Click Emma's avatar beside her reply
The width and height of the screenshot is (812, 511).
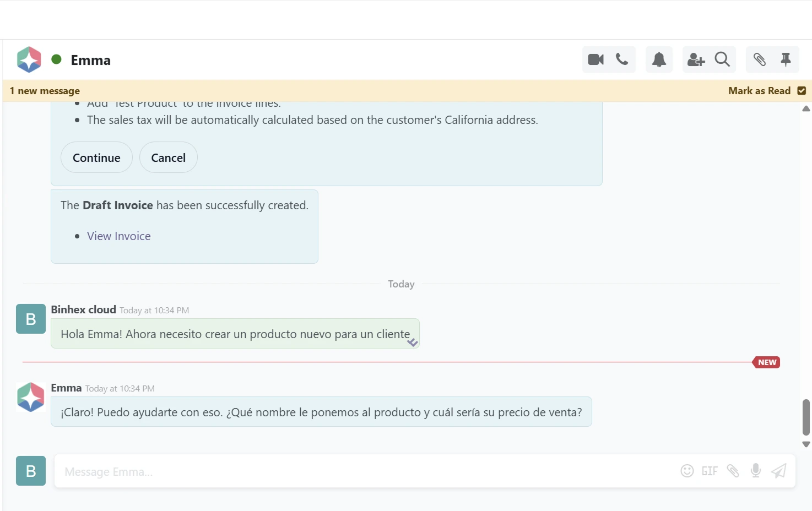coord(31,397)
